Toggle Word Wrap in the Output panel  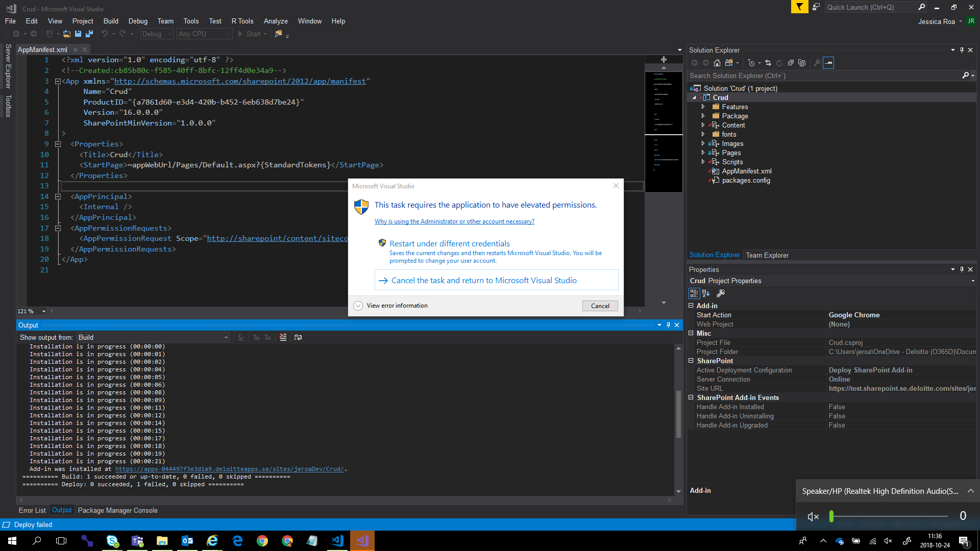pos(298,337)
